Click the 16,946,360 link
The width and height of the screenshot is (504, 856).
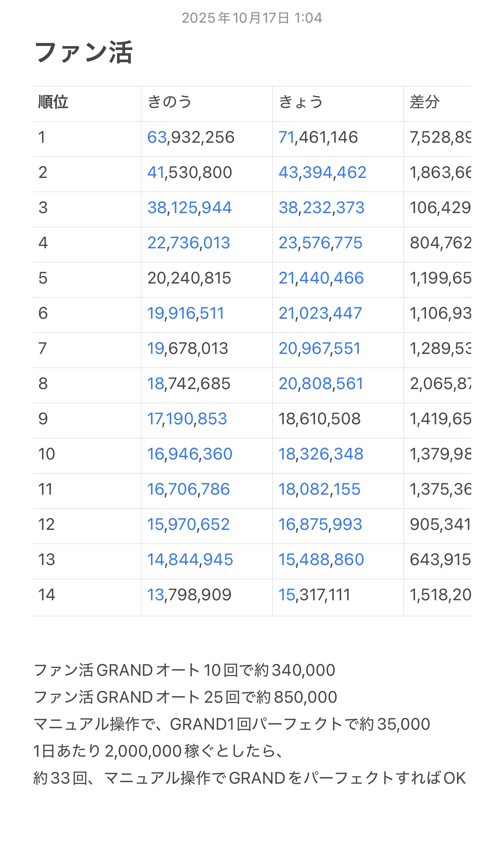(x=189, y=454)
